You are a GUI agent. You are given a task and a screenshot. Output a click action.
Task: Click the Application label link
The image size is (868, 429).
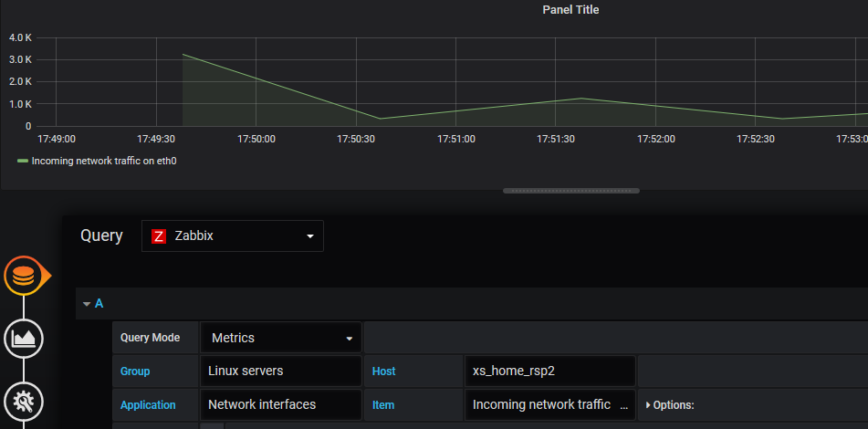(x=148, y=404)
